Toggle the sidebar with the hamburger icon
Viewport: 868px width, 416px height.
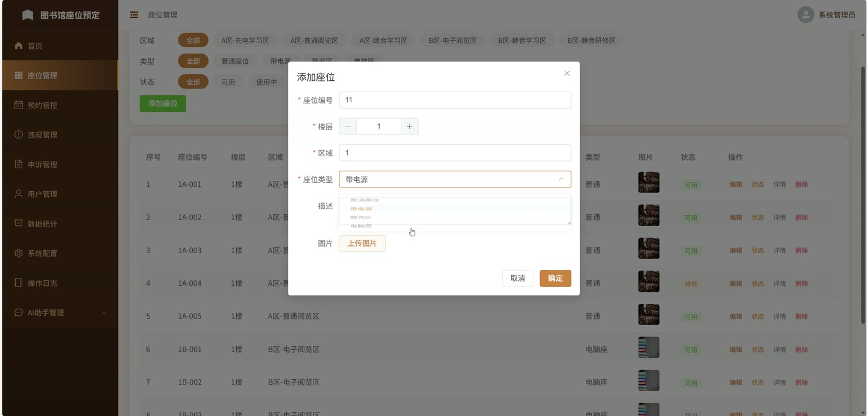point(134,15)
